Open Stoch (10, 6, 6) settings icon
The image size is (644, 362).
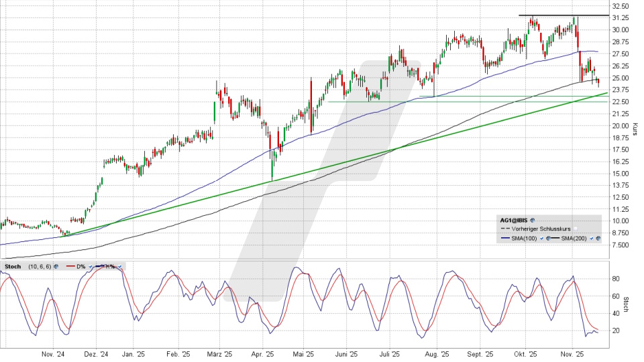pos(56,266)
